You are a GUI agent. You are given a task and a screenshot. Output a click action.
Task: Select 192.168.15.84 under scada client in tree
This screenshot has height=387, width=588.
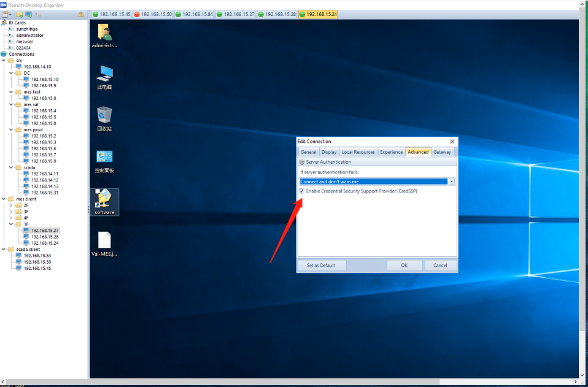37,256
